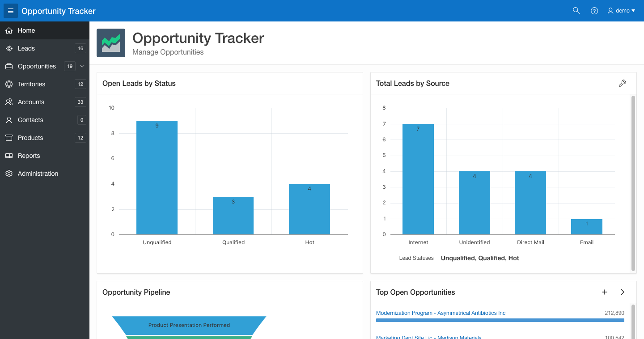
Task: Click the Opportunity Tracker header title link
Action: pos(59,11)
